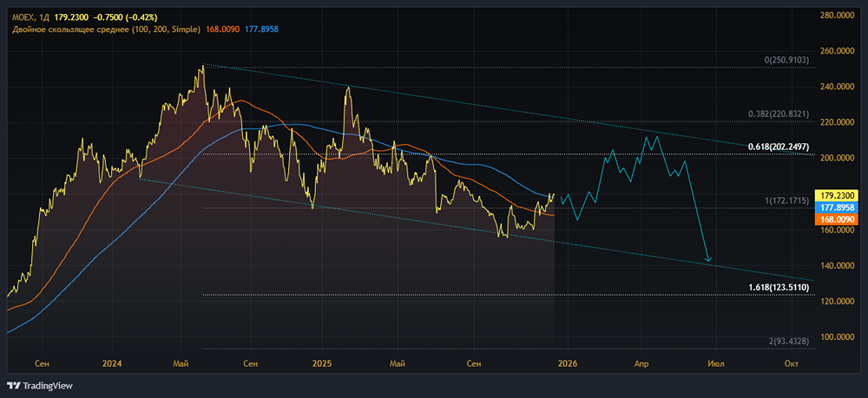Click Fibonacci level 0.618(202.2497)
Image resolution: width=868 pixels, height=398 pixels.
tap(779, 147)
